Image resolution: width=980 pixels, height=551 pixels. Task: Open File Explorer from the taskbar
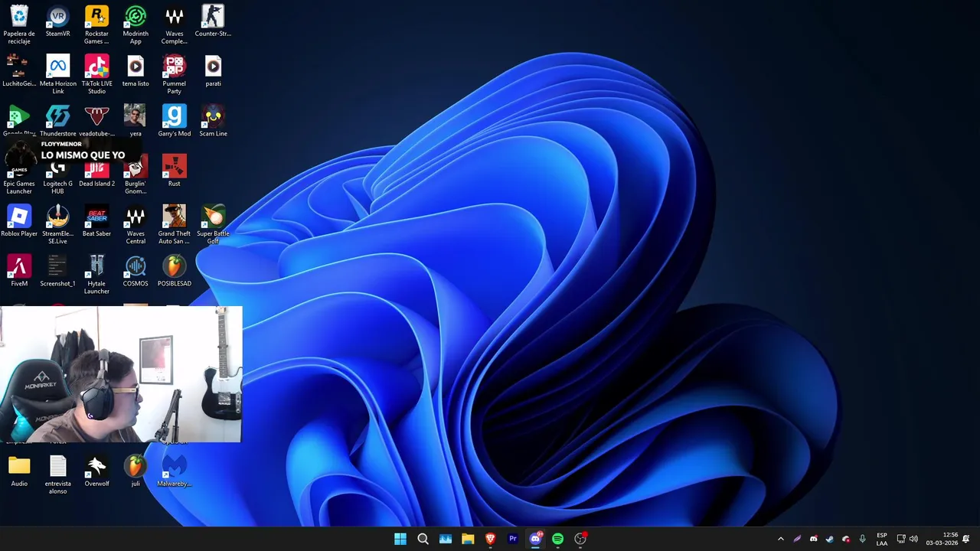click(x=468, y=539)
